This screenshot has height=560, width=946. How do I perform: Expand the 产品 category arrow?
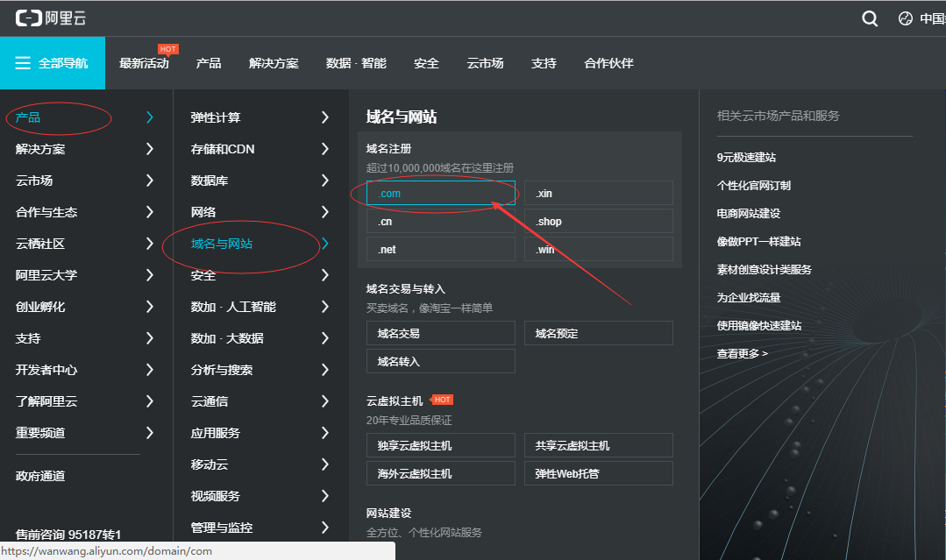(x=150, y=117)
